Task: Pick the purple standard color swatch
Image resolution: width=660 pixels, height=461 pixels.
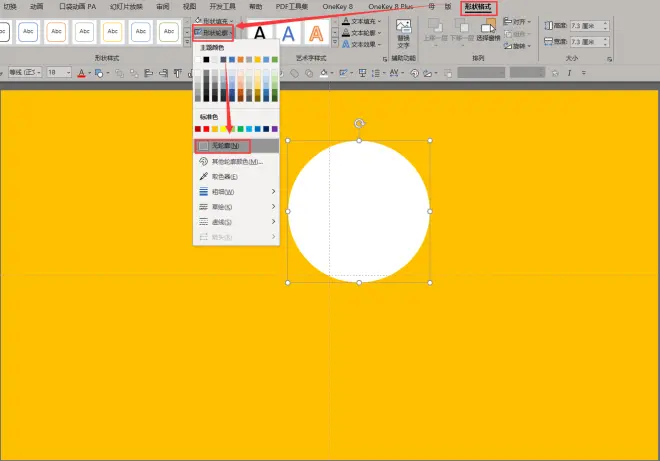Action: tap(275, 129)
